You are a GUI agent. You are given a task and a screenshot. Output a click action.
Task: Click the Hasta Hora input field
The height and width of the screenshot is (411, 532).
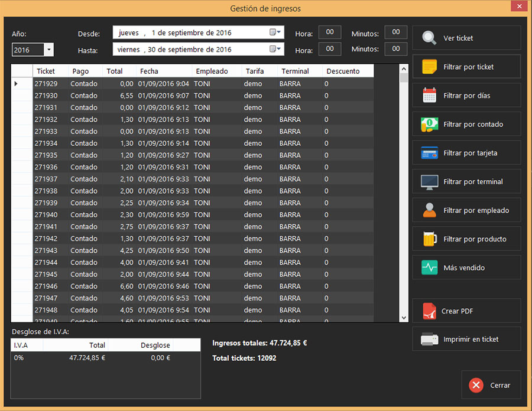pos(330,49)
